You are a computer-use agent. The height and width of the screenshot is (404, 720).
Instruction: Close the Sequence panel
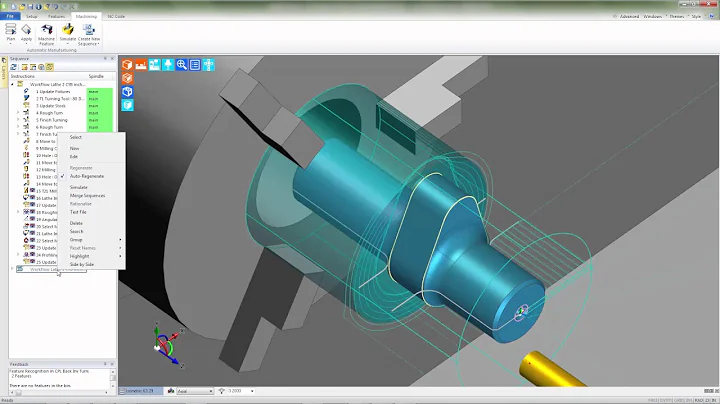click(112, 59)
